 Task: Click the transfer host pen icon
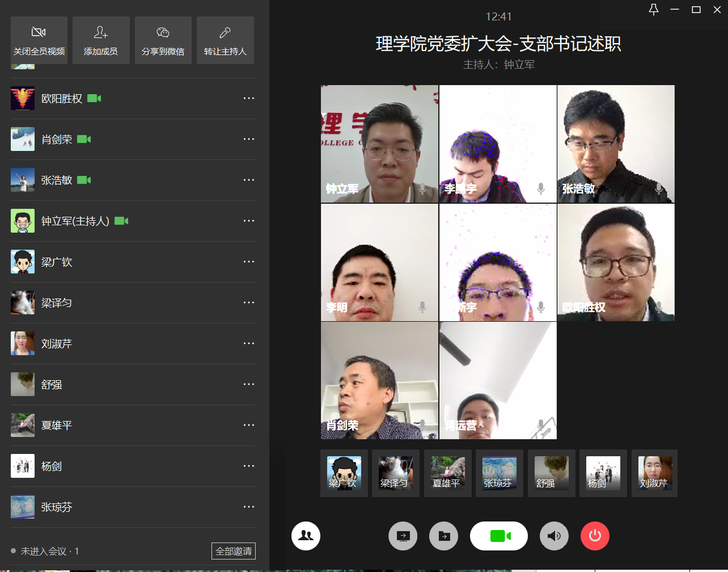[x=225, y=32]
